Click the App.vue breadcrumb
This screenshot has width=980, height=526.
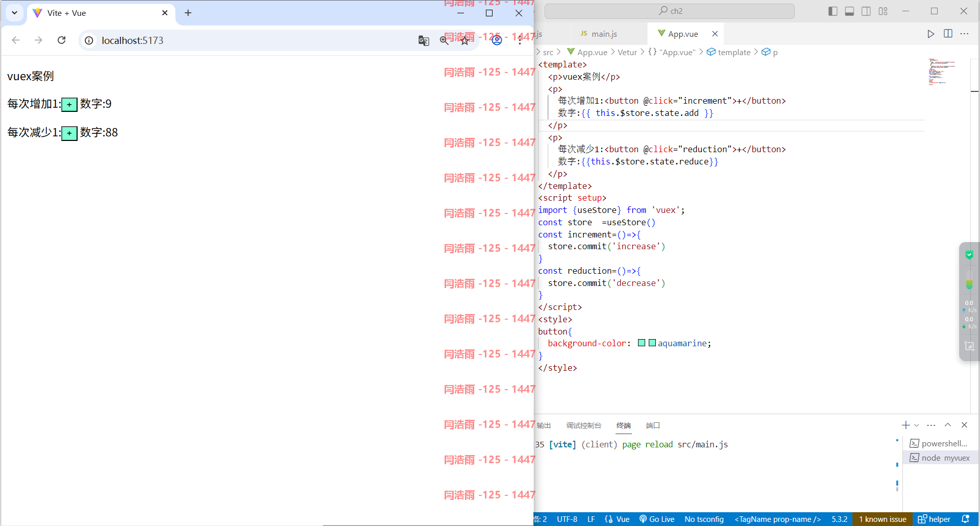(587, 52)
